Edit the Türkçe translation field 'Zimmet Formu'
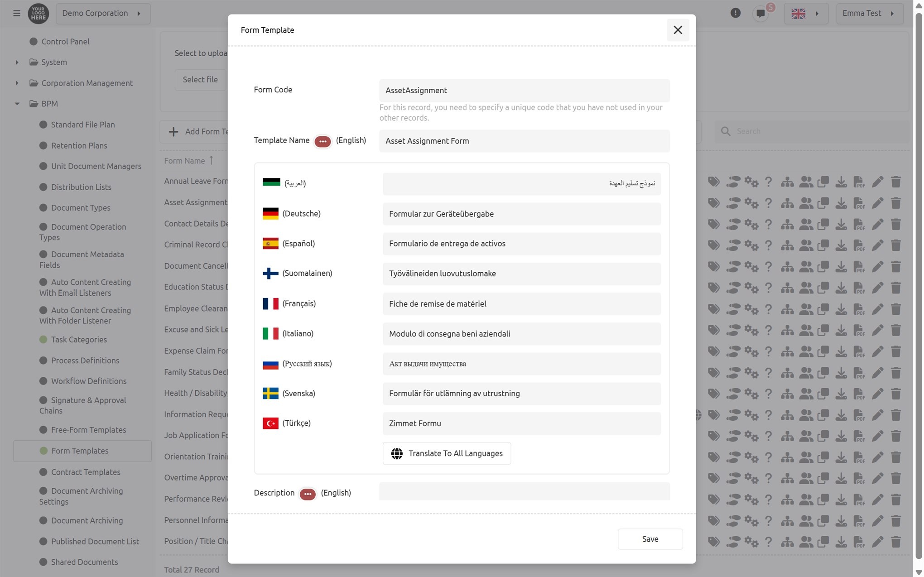Screen dimensions: 924x577 coord(522,423)
